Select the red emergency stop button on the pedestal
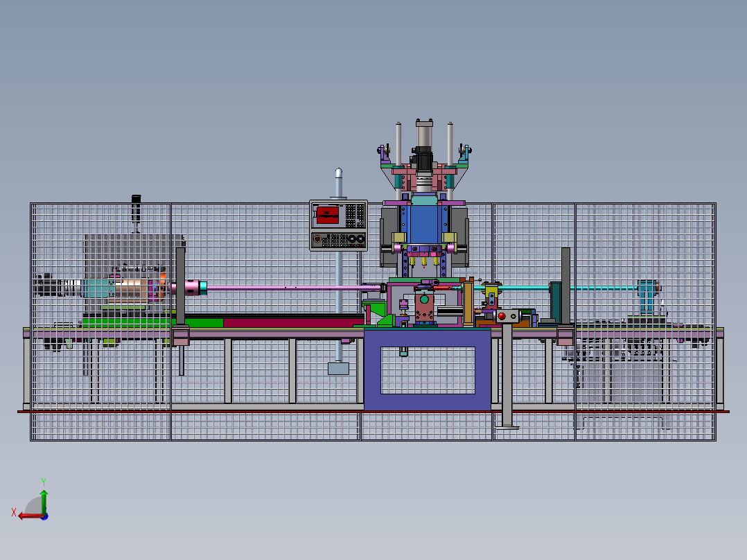747x560 pixels. point(502,315)
